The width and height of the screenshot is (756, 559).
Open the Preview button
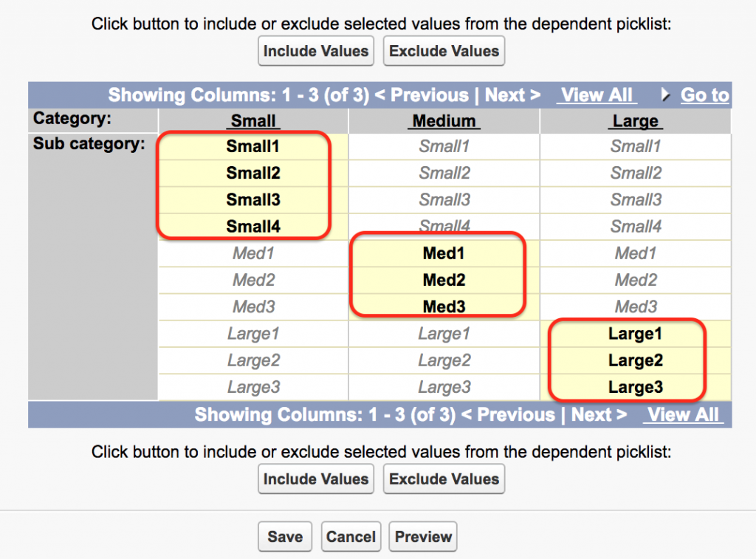pos(423,536)
